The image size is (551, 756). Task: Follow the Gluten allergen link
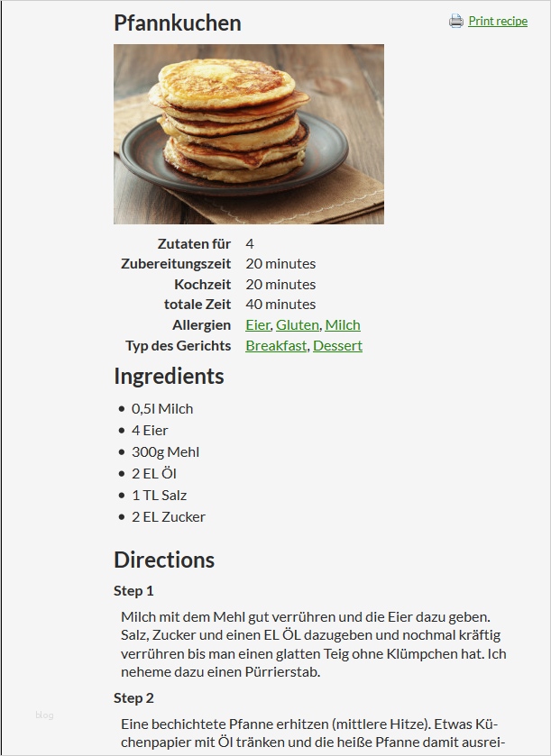coord(297,324)
